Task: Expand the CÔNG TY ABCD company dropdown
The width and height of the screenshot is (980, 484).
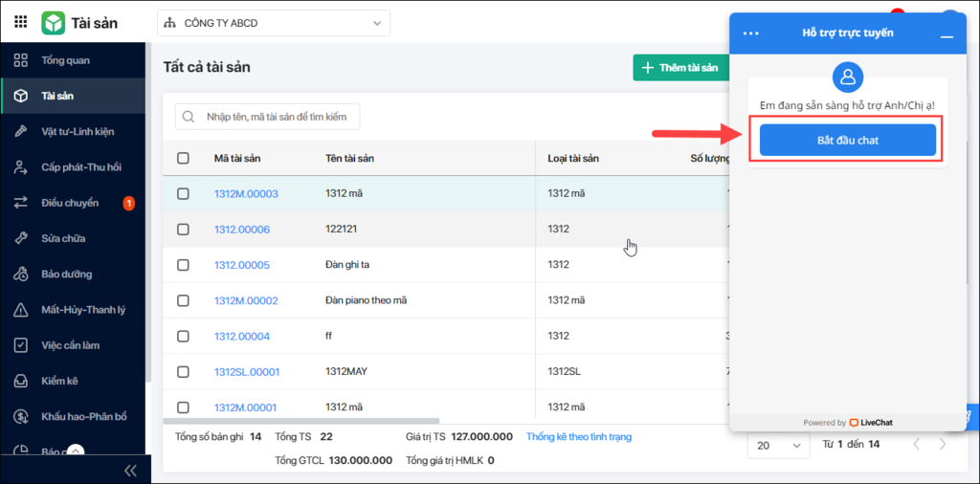Action: 274,23
